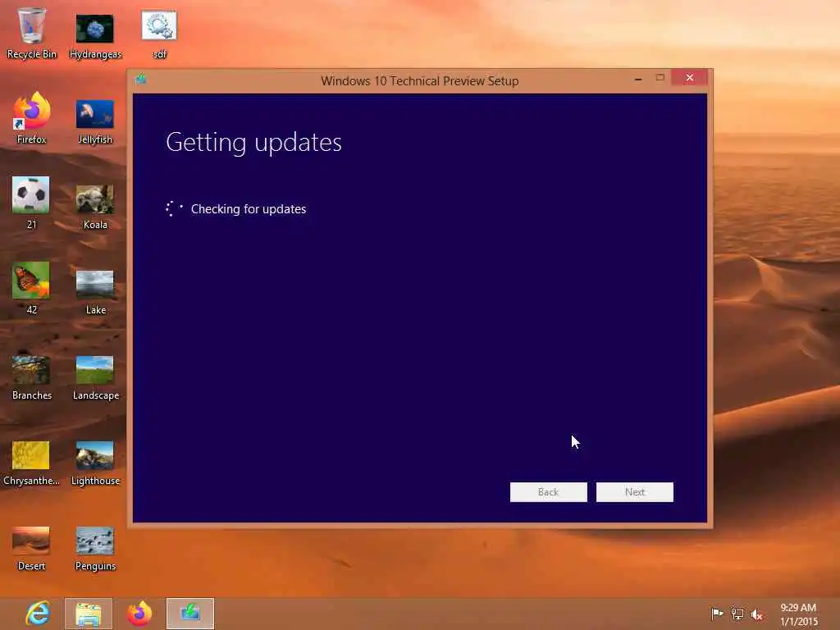Open File Explorer from the taskbar
This screenshot has height=630, width=840.
89,614
